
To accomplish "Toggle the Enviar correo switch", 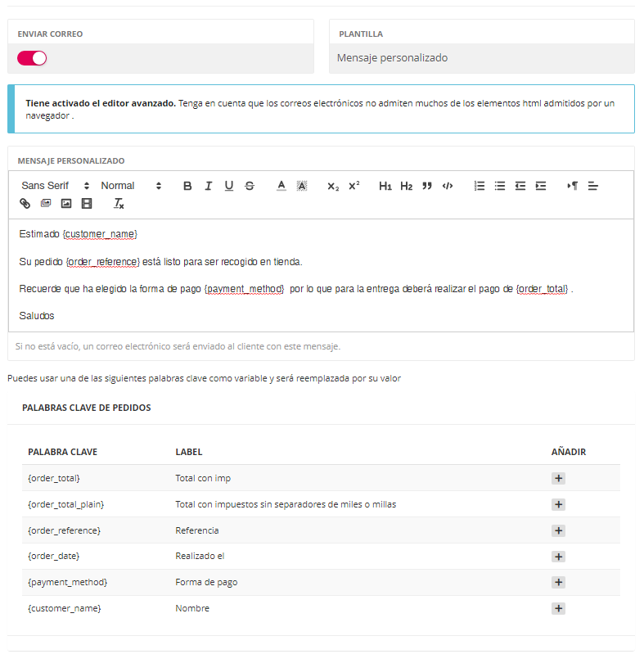I will pyautogui.click(x=32, y=58).
